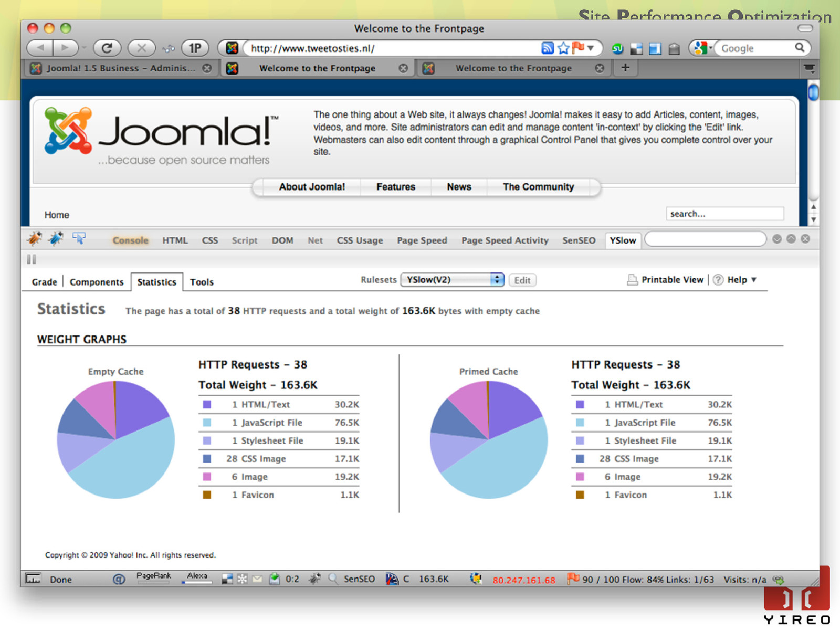Switch to the Firebug Script panel
840x630 pixels.
(245, 240)
